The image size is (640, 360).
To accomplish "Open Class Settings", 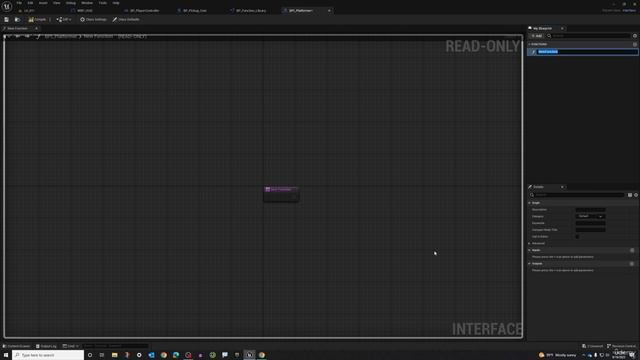I will point(93,19).
